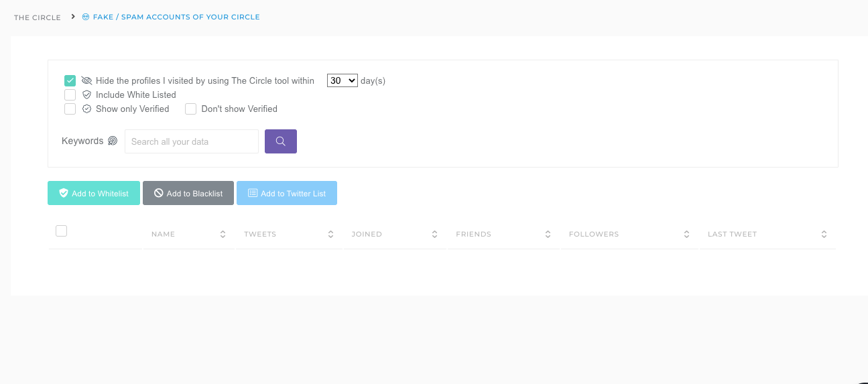Image resolution: width=868 pixels, height=384 pixels.
Task: Click the 'Include White Listed' label text
Action: coord(136,94)
